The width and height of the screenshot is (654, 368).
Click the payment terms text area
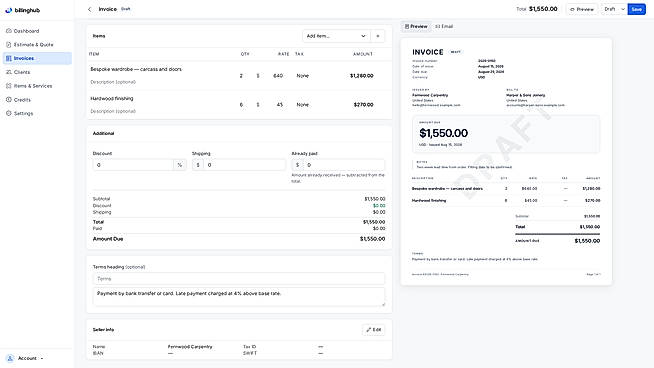coord(239,297)
